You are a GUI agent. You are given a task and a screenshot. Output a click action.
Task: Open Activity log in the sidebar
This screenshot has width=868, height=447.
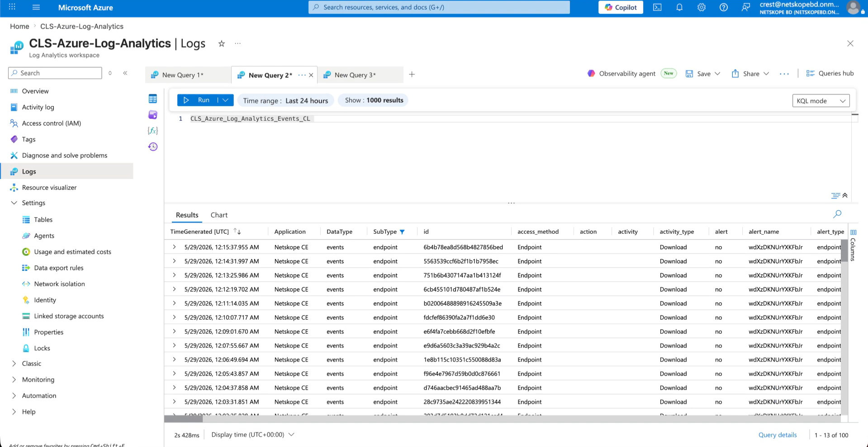(x=38, y=107)
